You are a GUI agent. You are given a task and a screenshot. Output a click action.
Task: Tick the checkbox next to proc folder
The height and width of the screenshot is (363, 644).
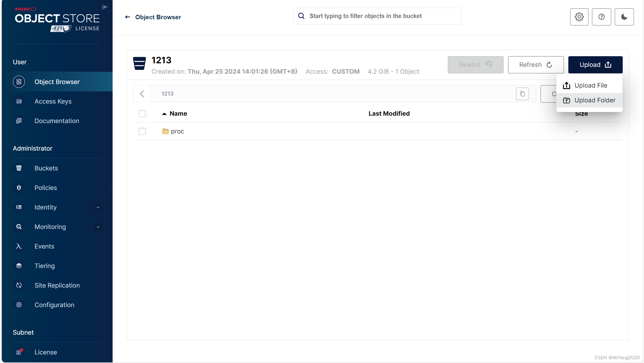(142, 131)
